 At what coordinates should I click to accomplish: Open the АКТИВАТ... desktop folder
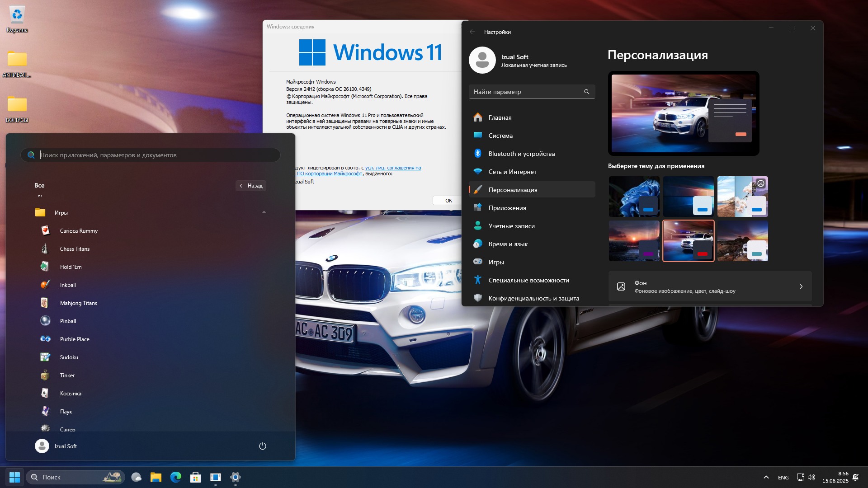17,64
